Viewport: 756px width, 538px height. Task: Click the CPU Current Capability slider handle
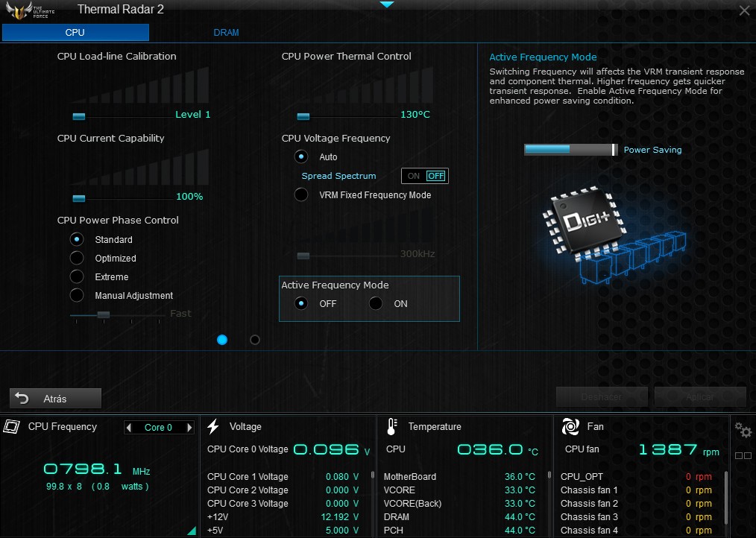coord(78,198)
